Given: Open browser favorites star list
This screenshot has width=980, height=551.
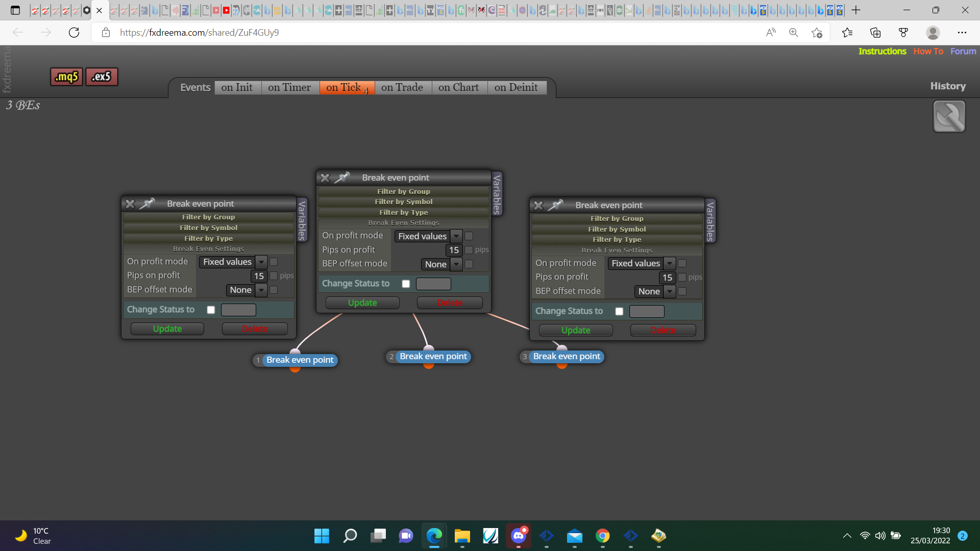Looking at the screenshot, I should 847,33.
